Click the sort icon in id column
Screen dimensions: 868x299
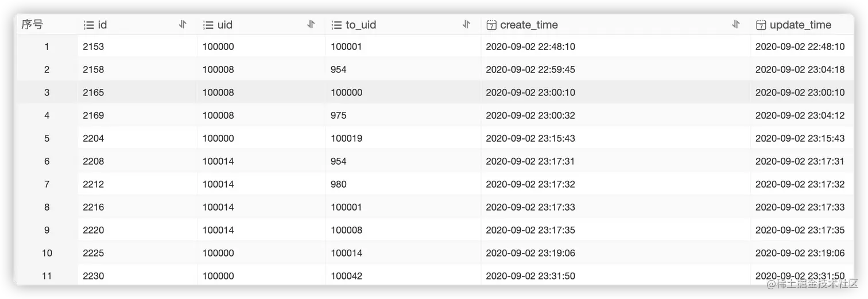pos(183,25)
